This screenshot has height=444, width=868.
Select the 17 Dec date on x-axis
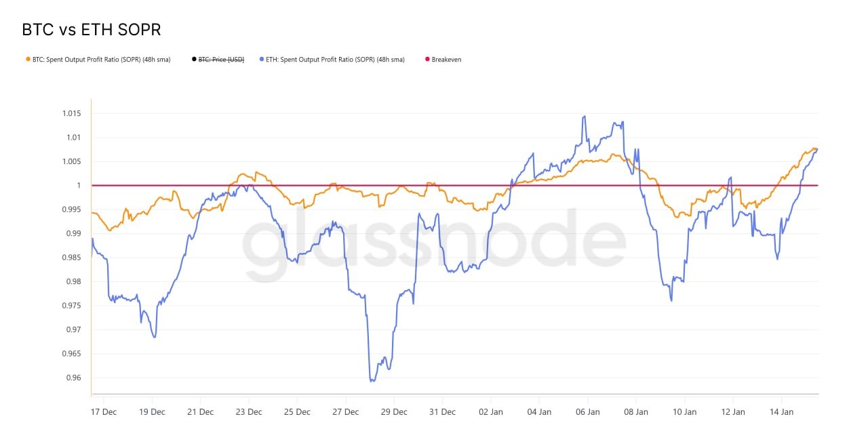(x=104, y=411)
